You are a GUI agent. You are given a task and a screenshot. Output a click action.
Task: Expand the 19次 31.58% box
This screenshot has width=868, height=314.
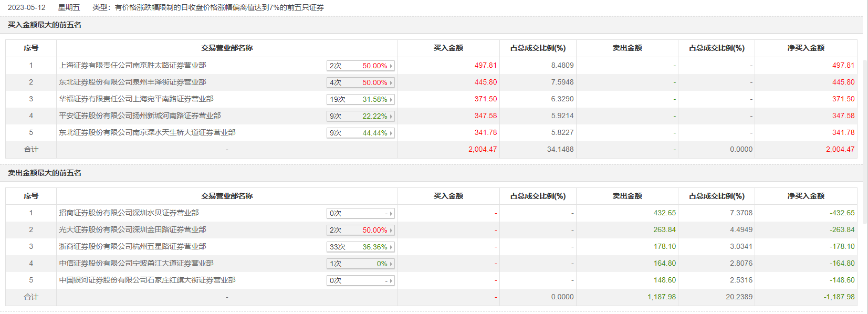pyautogui.click(x=360, y=99)
